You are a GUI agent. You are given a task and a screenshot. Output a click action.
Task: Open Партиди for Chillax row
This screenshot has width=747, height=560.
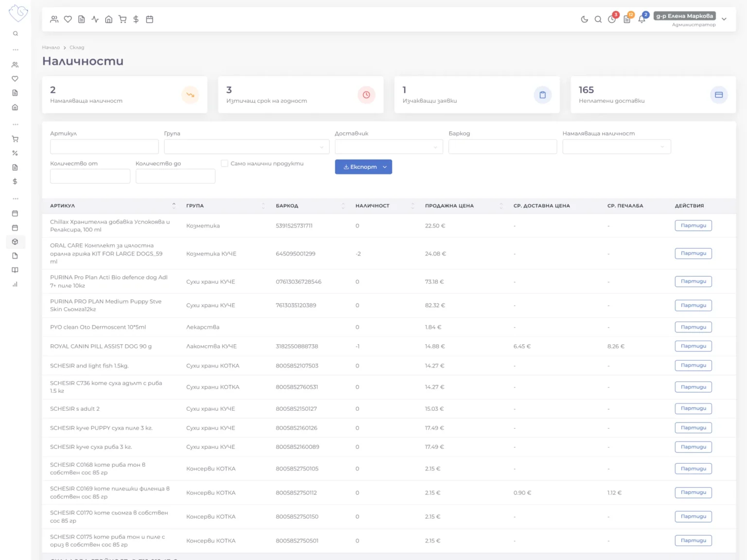693,226
